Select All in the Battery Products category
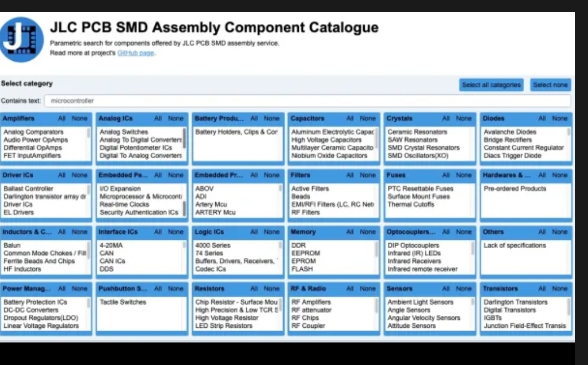 point(254,118)
